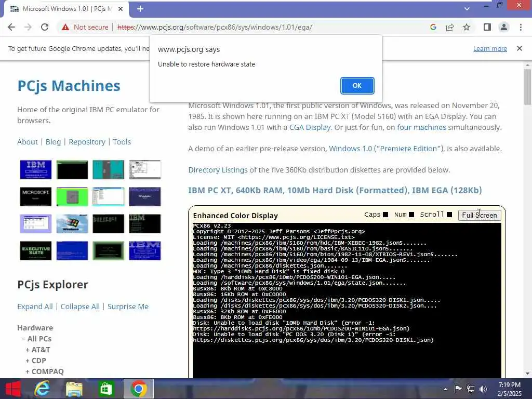
Task: Open the tab search chevron in title bar
Action: 467,9
